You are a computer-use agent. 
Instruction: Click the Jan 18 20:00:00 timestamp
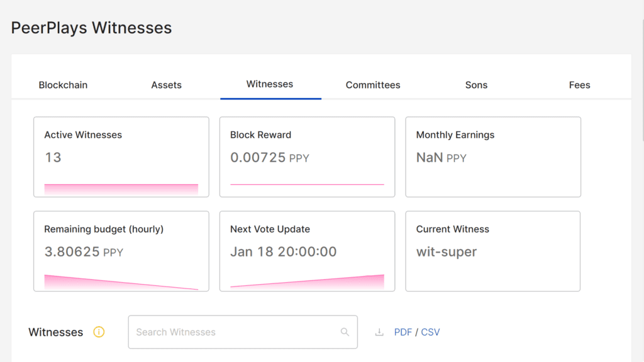coord(284,251)
